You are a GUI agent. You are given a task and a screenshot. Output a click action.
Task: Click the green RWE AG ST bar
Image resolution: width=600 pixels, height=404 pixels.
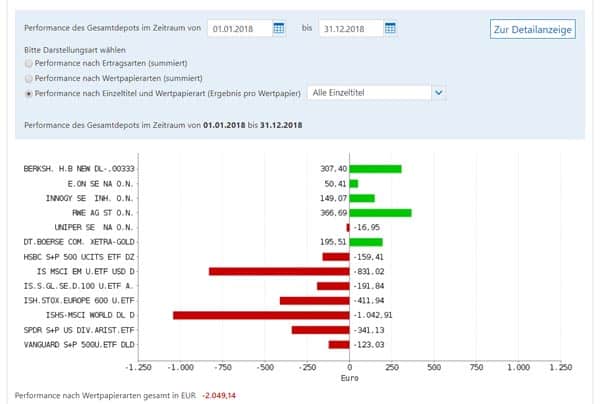click(x=380, y=213)
